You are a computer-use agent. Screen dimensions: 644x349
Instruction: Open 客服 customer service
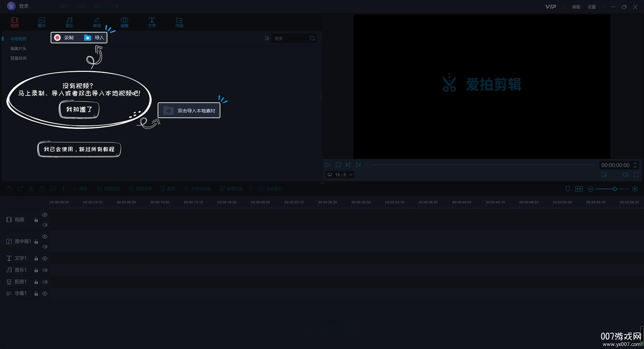pos(576,7)
